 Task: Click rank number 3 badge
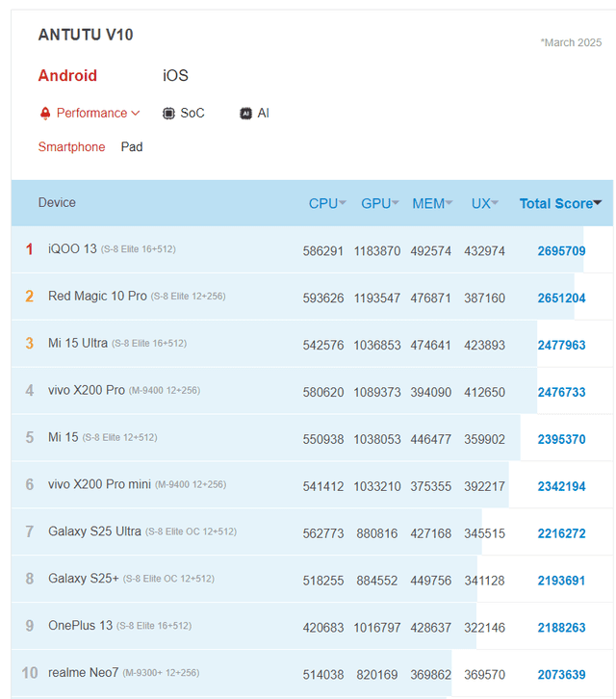pyautogui.click(x=30, y=344)
